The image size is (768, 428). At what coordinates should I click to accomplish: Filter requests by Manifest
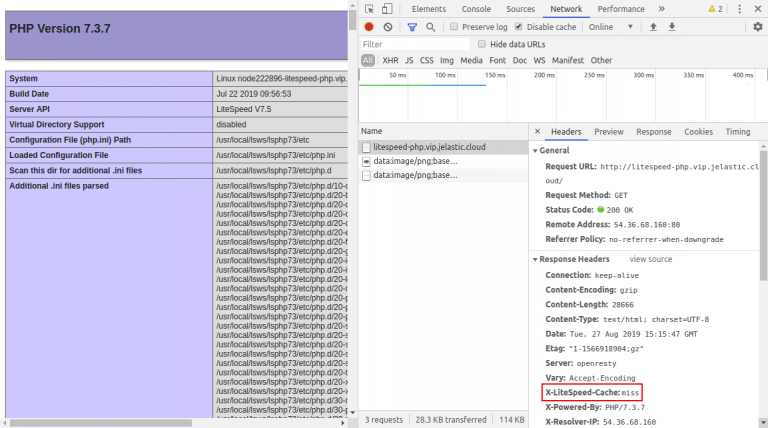click(x=568, y=60)
